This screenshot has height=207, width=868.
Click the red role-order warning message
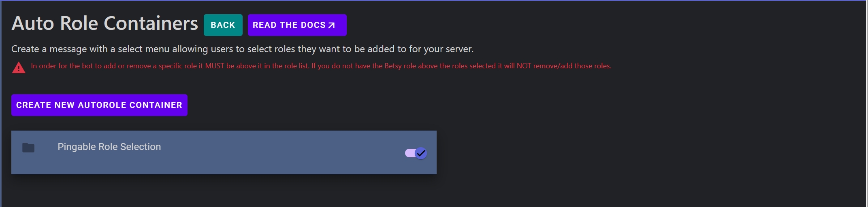pos(321,66)
